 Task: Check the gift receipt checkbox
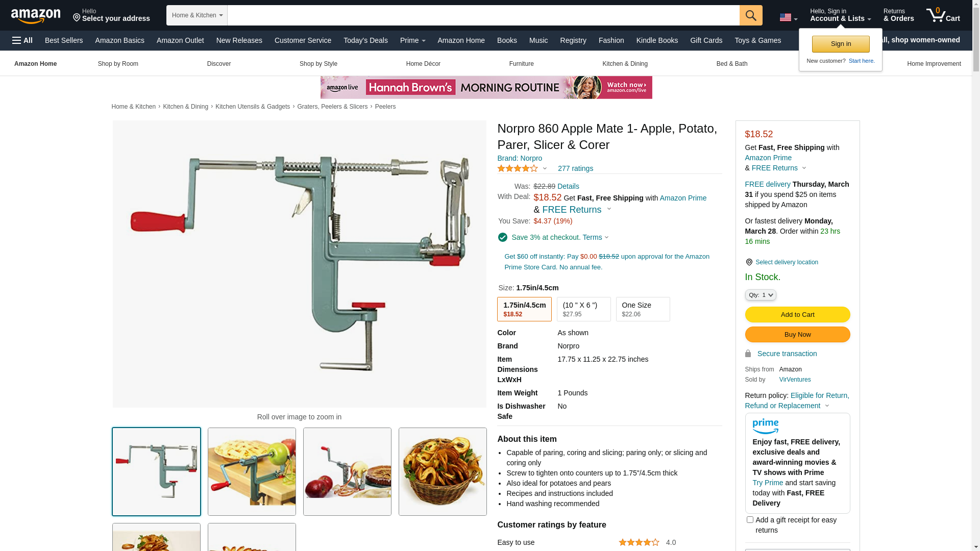tap(750, 520)
